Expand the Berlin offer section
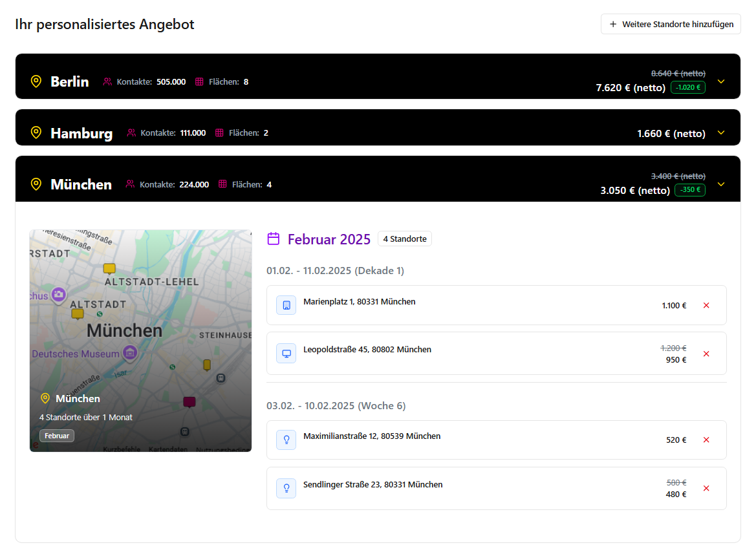Viewport: 756px width, 554px height. point(722,81)
